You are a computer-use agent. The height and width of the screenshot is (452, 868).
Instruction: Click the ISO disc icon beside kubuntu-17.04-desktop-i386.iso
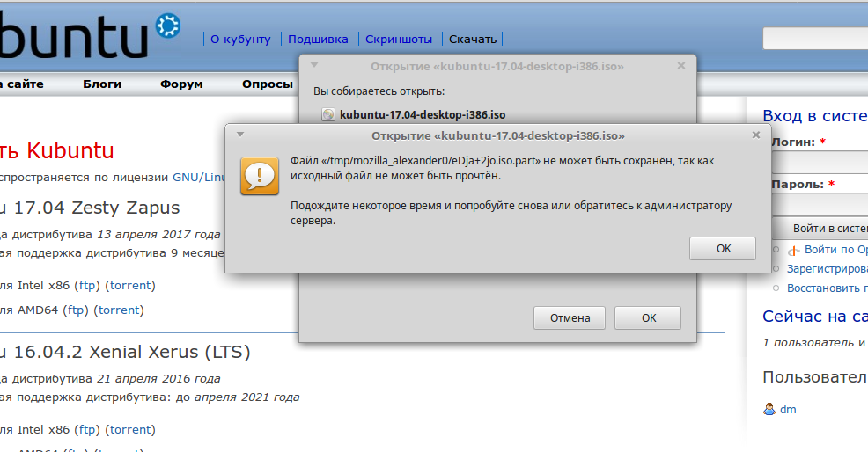(x=328, y=114)
